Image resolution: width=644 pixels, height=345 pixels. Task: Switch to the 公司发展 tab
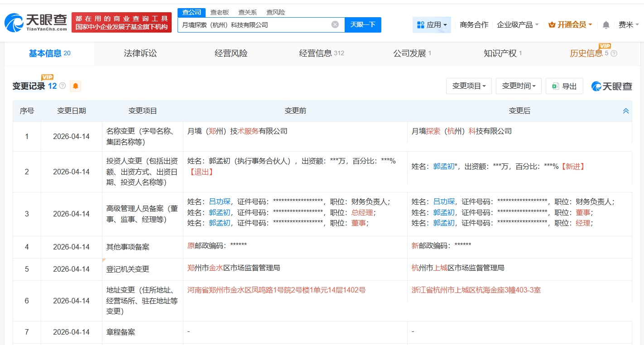click(412, 53)
